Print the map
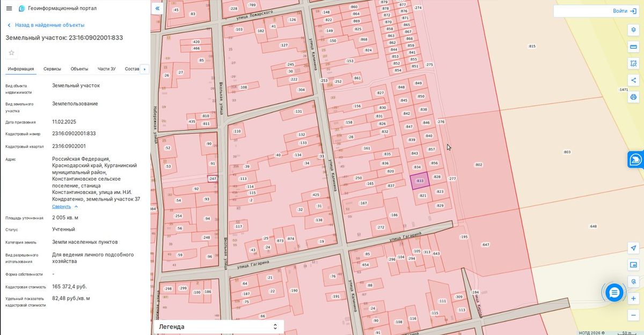The width and height of the screenshot is (644, 335). coord(633,97)
